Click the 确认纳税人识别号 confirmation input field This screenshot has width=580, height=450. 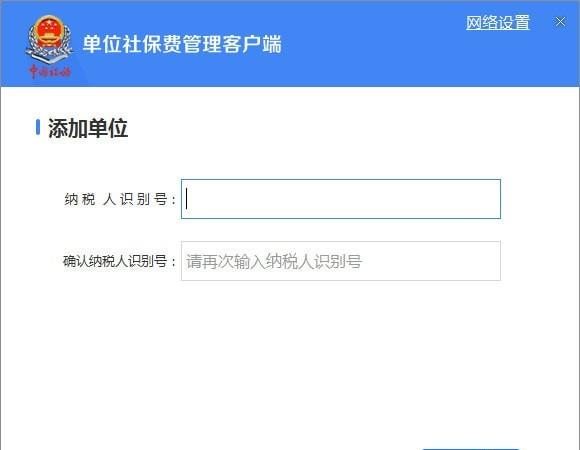pyautogui.click(x=341, y=261)
